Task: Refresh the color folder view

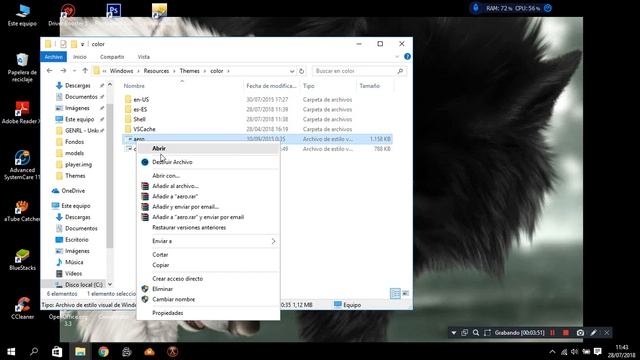Action: point(301,71)
